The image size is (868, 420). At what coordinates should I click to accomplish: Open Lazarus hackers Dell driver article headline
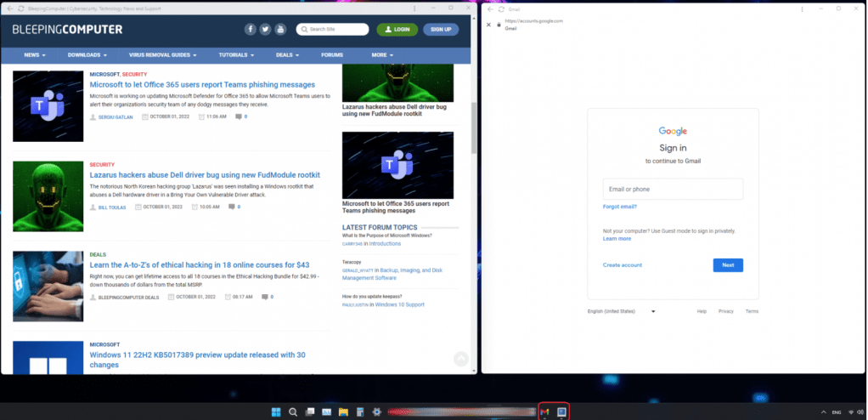coord(205,175)
